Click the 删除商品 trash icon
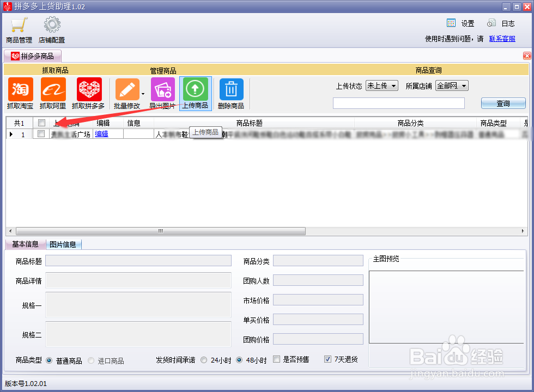The image size is (534, 392). [x=231, y=89]
